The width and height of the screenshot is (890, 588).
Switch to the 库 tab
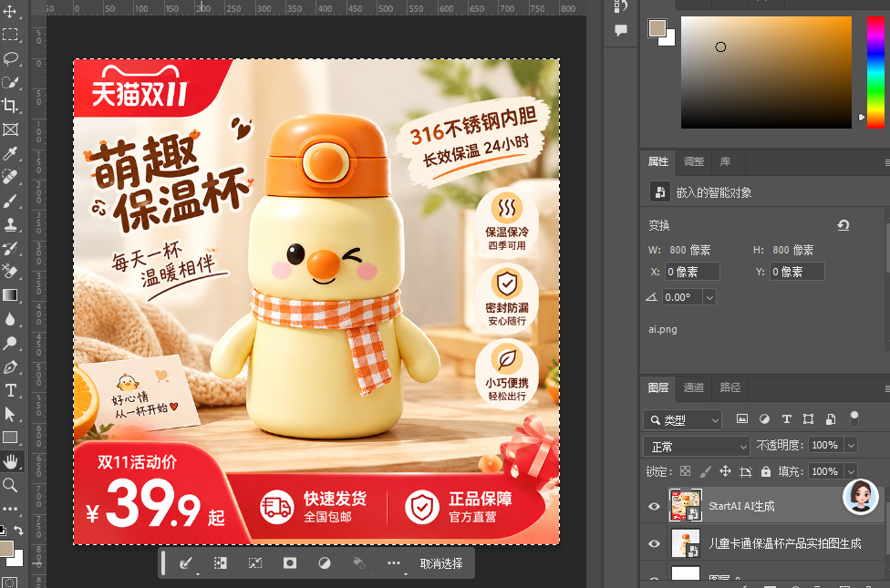point(725,161)
